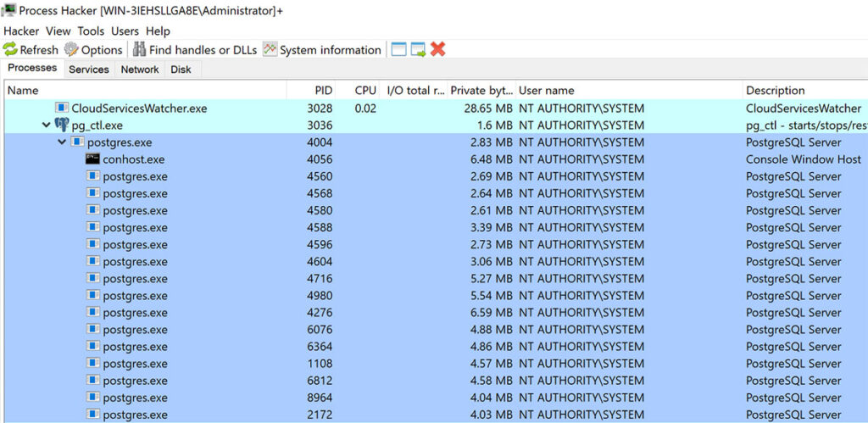Click the Refresh toolbar icon
Image resolution: width=868 pixels, height=423 pixels.
(x=10, y=50)
